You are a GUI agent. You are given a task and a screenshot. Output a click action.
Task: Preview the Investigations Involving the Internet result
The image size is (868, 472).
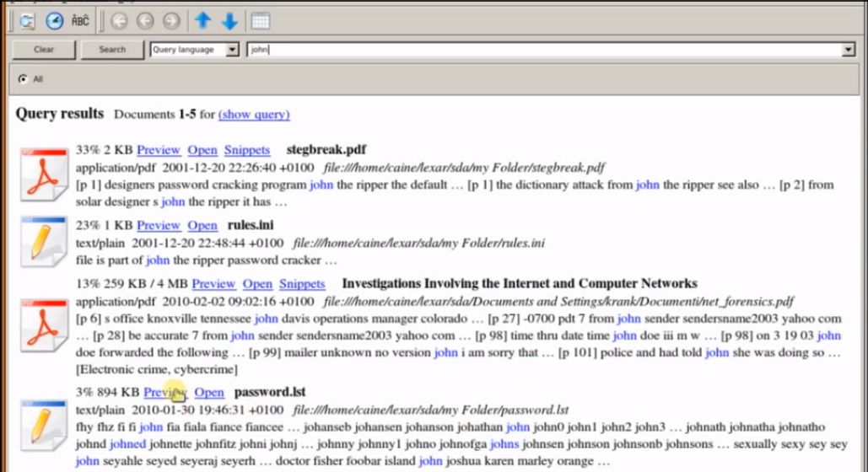(x=213, y=284)
